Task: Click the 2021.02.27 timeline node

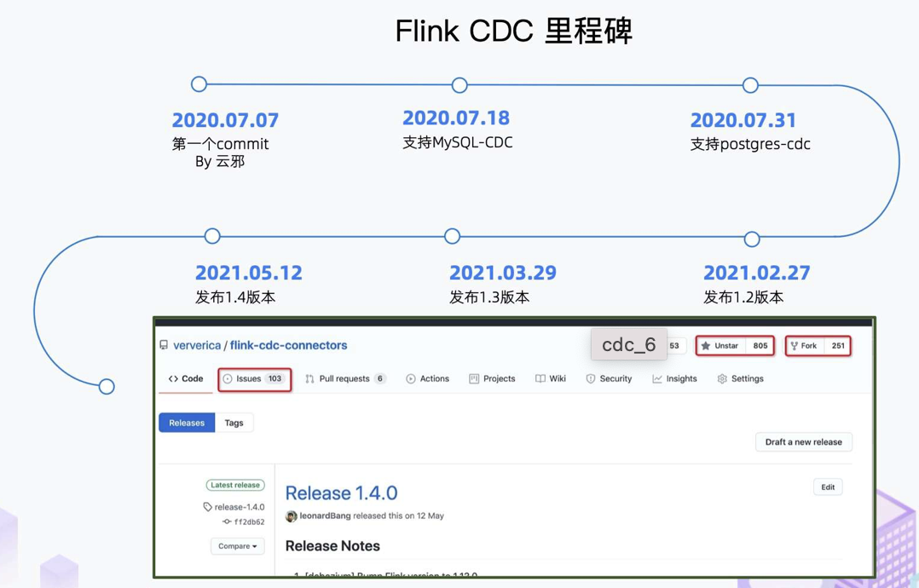Action: [x=752, y=239]
